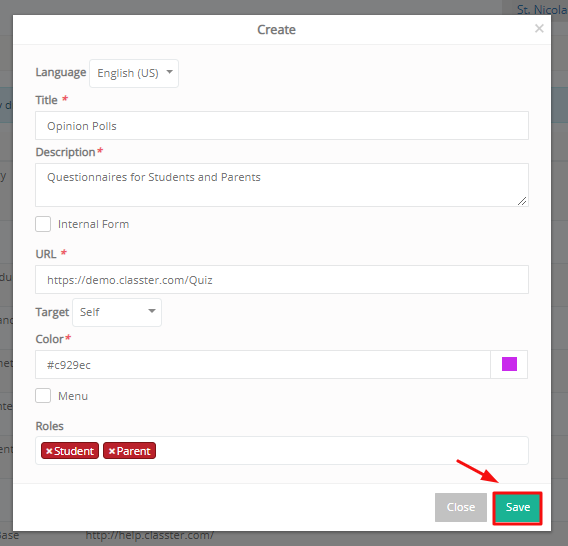This screenshot has height=546, width=568.
Task: Remove the Parent role tag
Action: pos(112,451)
